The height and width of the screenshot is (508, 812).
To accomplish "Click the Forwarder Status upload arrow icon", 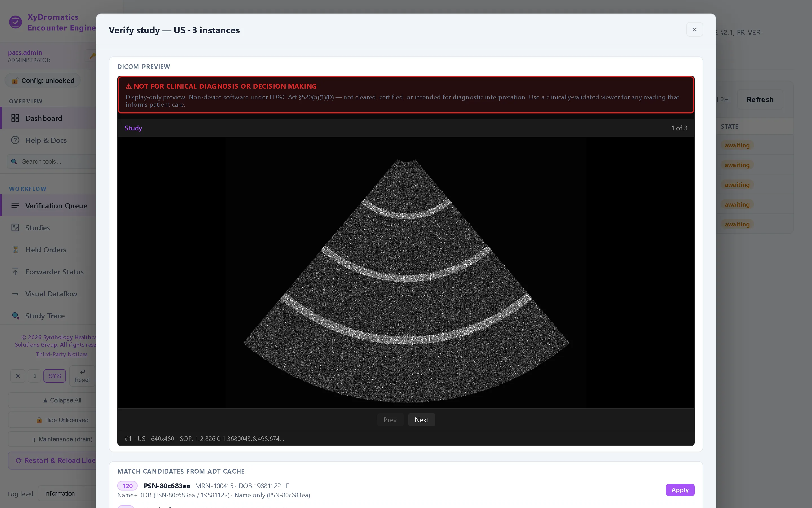I will click(x=15, y=271).
